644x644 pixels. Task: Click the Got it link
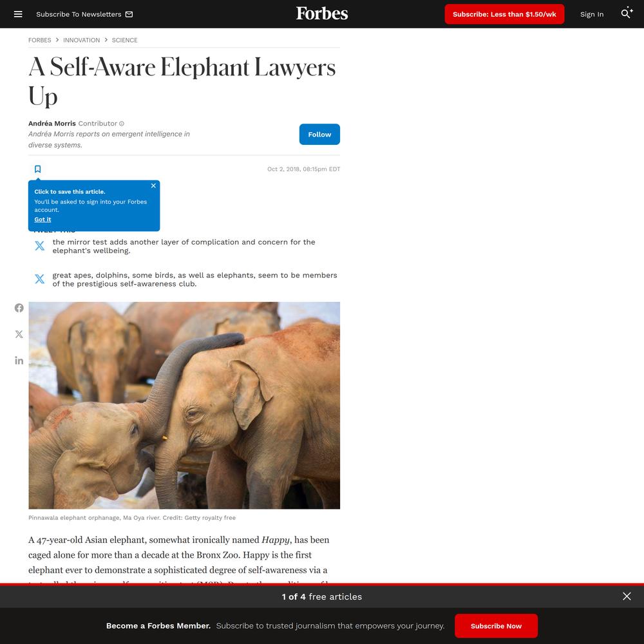point(43,220)
